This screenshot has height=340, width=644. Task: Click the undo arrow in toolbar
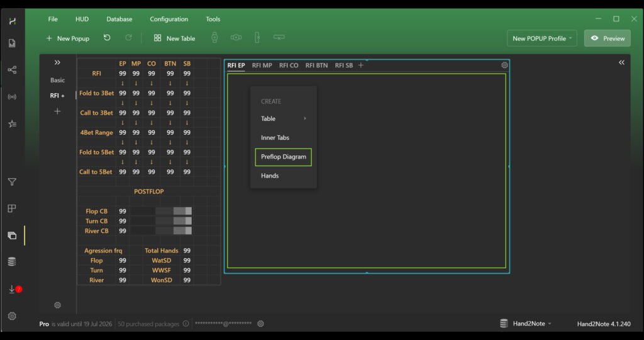coord(107,38)
